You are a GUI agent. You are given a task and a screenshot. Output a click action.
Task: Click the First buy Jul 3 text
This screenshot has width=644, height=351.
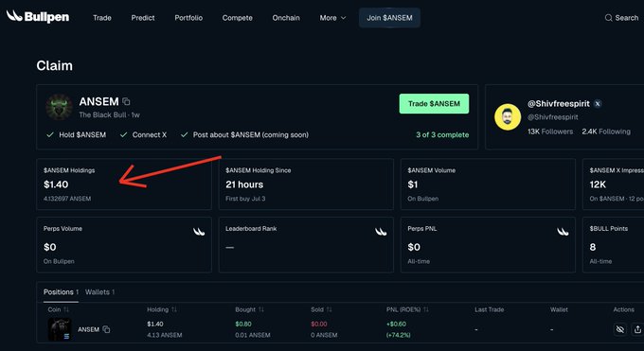(245, 199)
